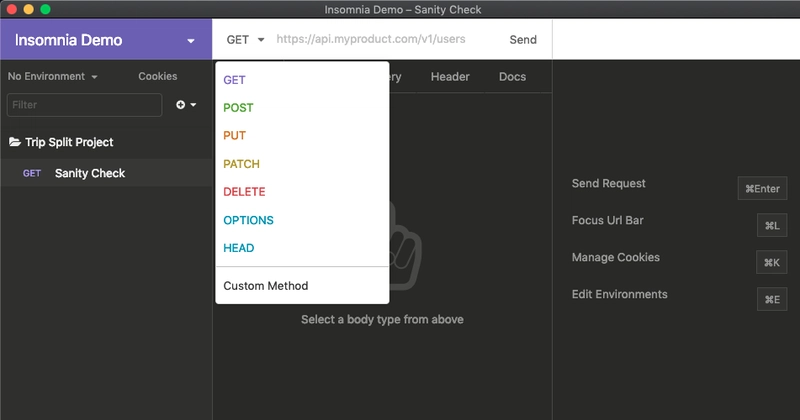Click the ⌘Enter Send Request shortcut
Image resolution: width=800 pixels, height=420 pixels.
762,188
